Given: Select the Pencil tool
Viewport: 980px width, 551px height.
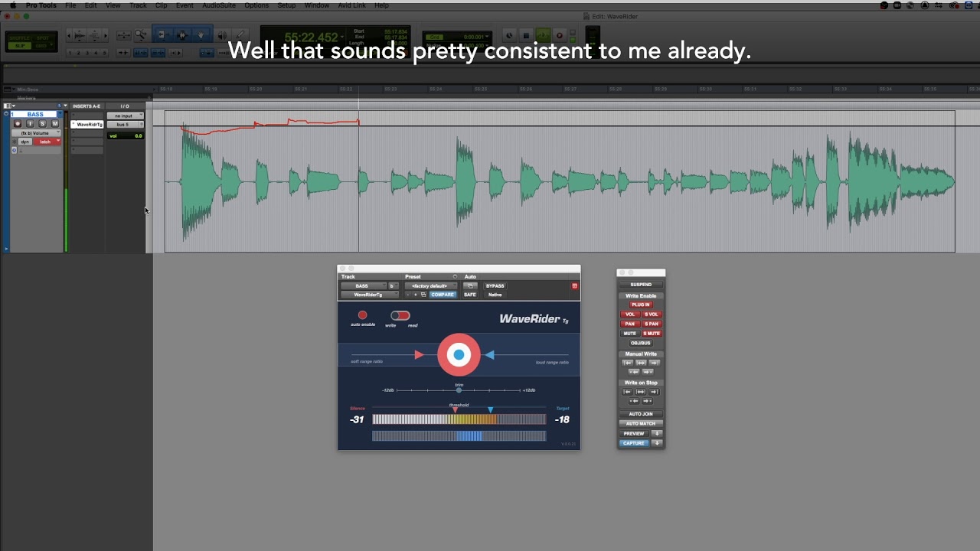Looking at the screenshot, I should 240,35.
